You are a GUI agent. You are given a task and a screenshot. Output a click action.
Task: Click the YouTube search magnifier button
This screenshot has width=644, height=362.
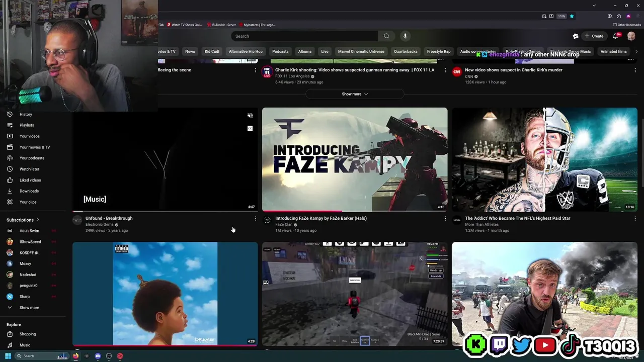(x=386, y=36)
